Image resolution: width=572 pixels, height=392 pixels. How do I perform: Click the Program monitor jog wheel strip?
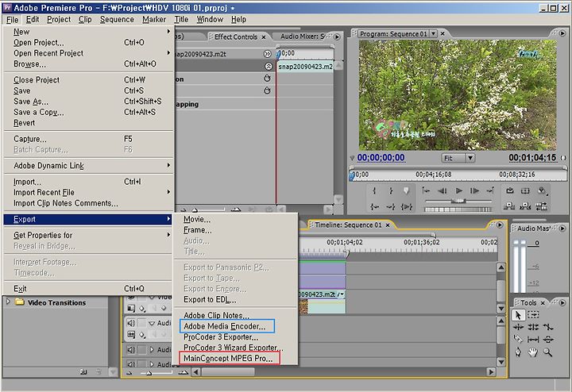[458, 209]
